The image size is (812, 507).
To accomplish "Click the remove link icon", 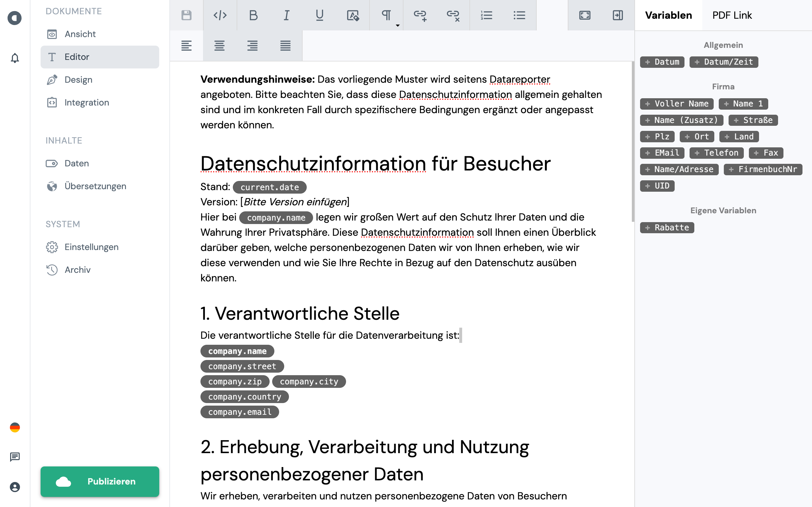I will (x=453, y=15).
